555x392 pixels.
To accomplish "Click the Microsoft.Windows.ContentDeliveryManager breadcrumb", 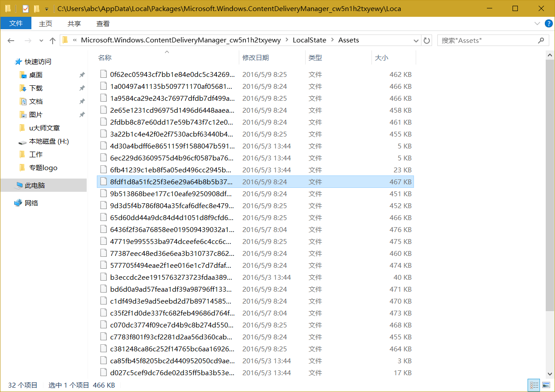I will 181,40.
